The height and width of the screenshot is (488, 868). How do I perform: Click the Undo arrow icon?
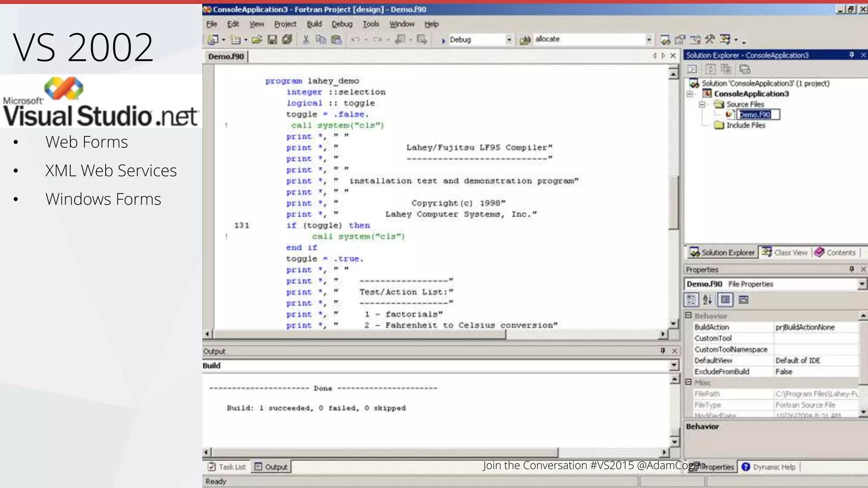coord(356,40)
